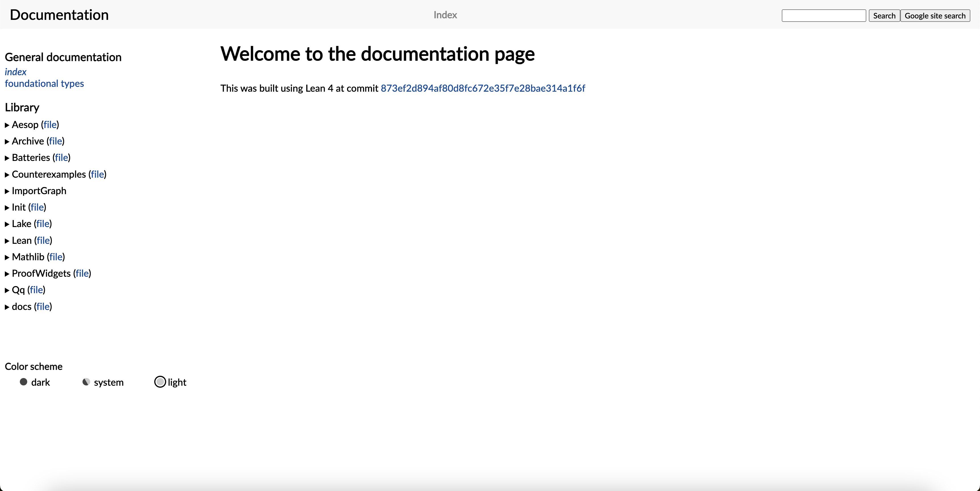Click the Search button

pyautogui.click(x=884, y=16)
